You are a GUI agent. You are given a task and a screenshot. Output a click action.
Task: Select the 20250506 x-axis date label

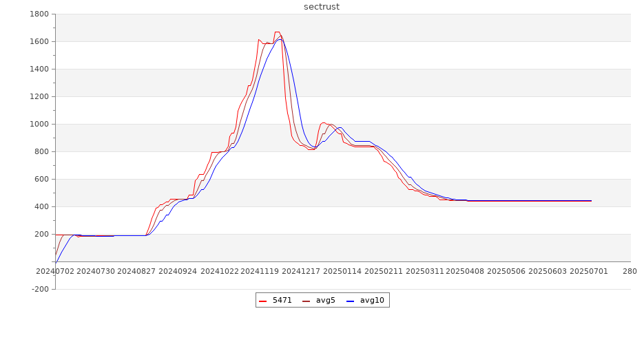[506, 272]
